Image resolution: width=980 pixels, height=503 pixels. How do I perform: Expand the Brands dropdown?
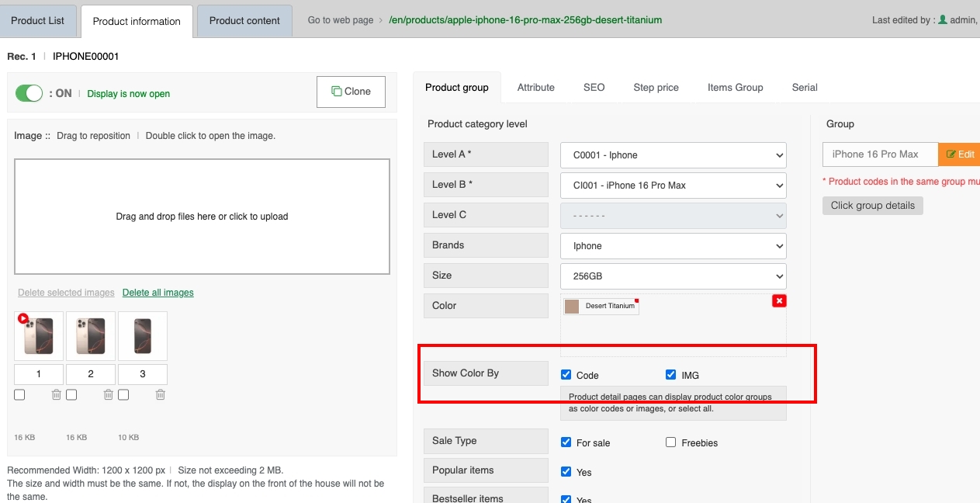(673, 246)
